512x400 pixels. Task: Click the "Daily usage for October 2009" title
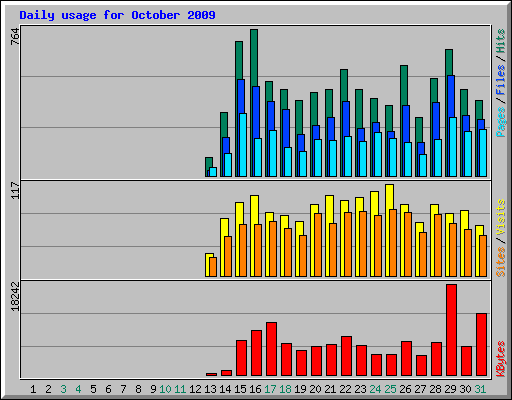click(117, 15)
